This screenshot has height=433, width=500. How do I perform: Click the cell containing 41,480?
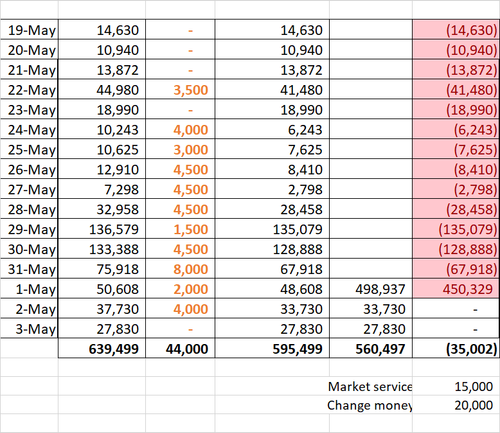[272, 90]
